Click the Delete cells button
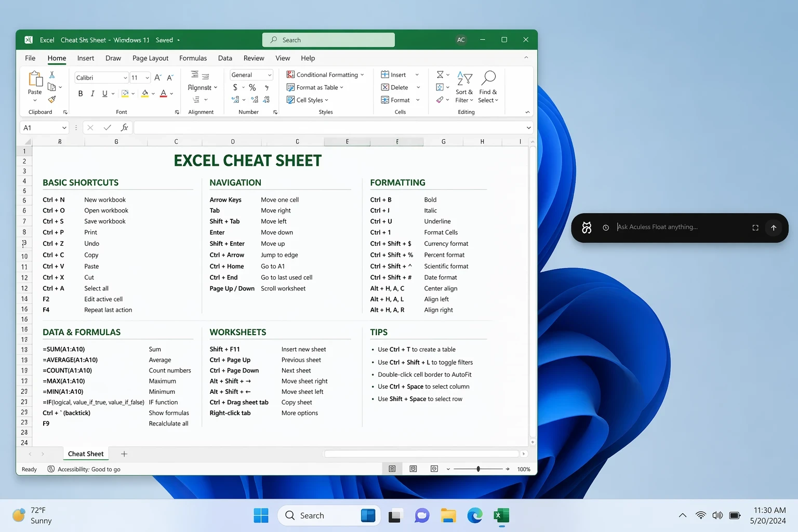This screenshot has width=798, height=532. [394, 87]
